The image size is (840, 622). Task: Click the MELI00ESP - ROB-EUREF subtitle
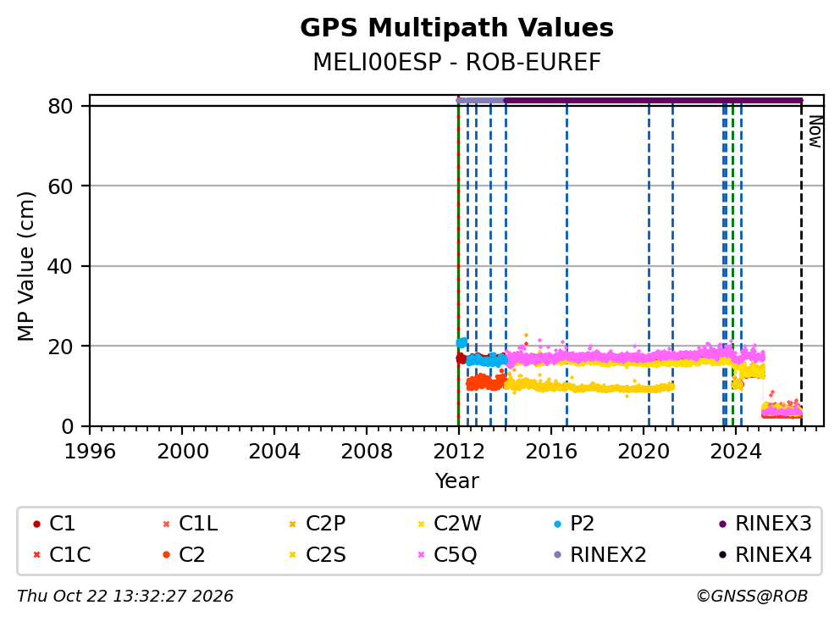[456, 62]
